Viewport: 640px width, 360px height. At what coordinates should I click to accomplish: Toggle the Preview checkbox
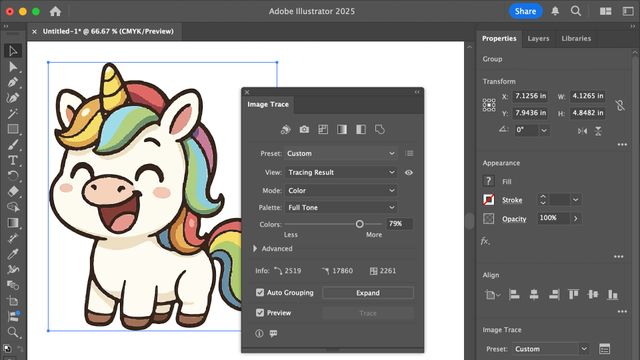pos(260,313)
